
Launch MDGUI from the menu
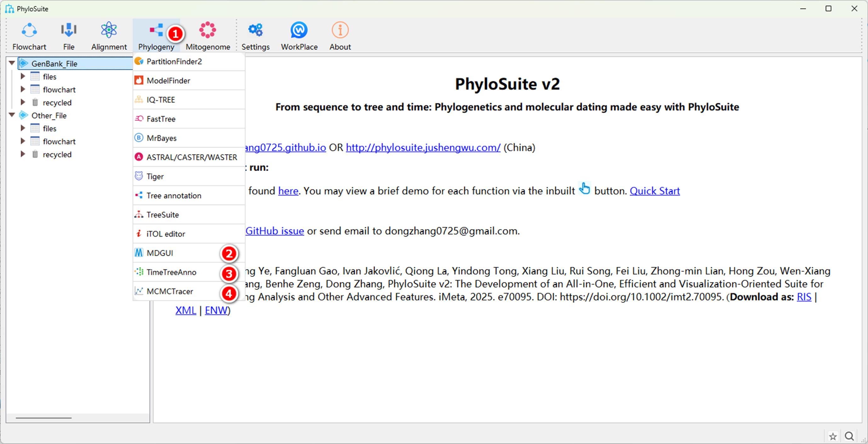coord(189,253)
